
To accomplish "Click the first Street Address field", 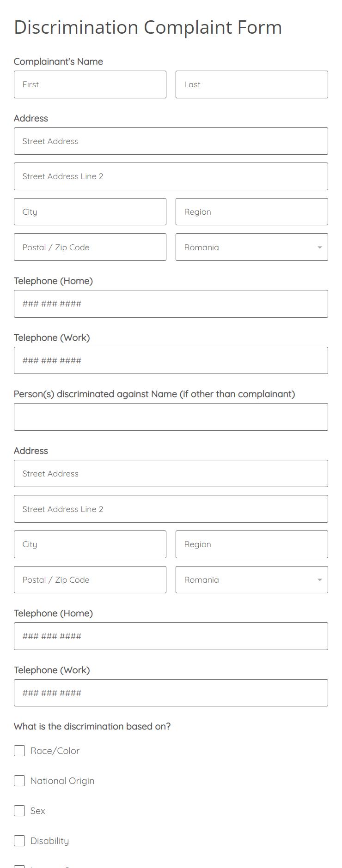I will click(x=171, y=141).
